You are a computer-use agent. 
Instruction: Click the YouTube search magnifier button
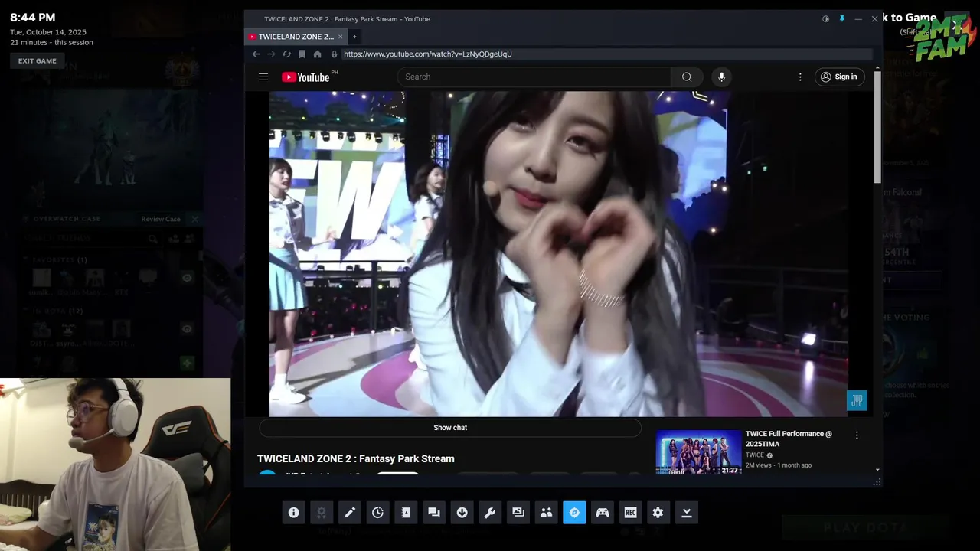(687, 77)
